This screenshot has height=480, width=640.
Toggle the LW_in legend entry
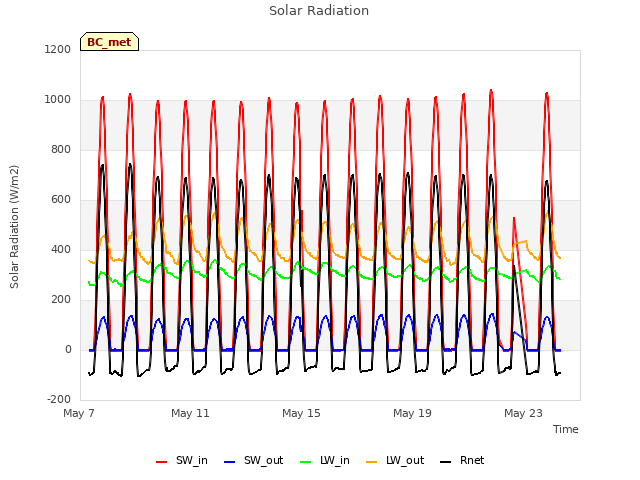point(325,461)
